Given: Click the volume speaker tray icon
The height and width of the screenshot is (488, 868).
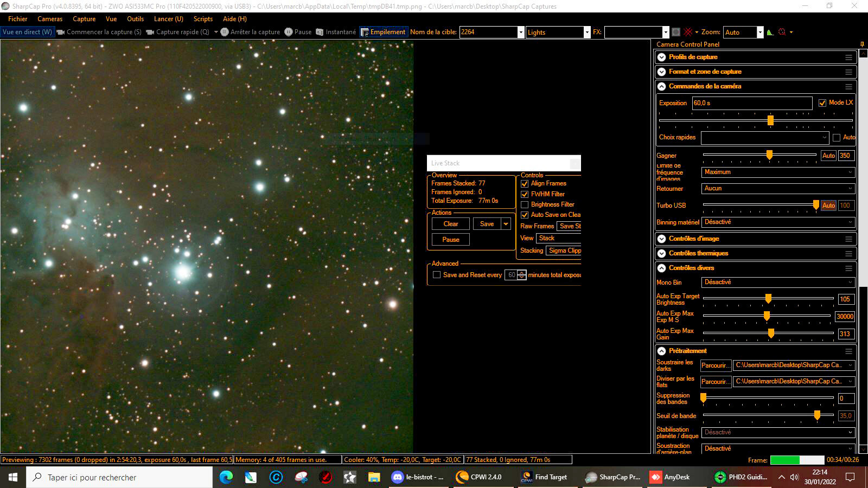Looking at the screenshot, I should point(794,477).
